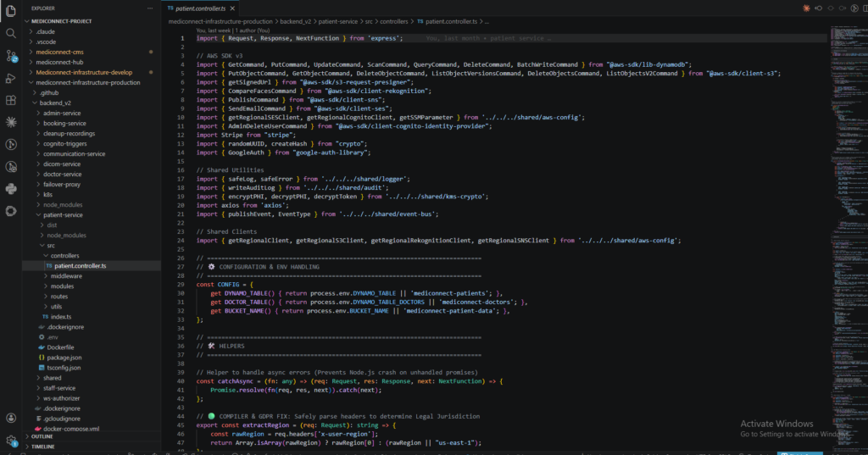Expand the failover-proxy folder

pyautogui.click(x=92, y=185)
